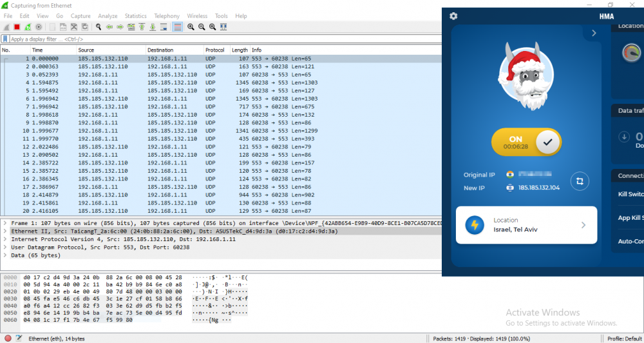The image size is (644, 343).
Task: Restore the Wireshark window with the title bar button
Action: click(611, 5)
